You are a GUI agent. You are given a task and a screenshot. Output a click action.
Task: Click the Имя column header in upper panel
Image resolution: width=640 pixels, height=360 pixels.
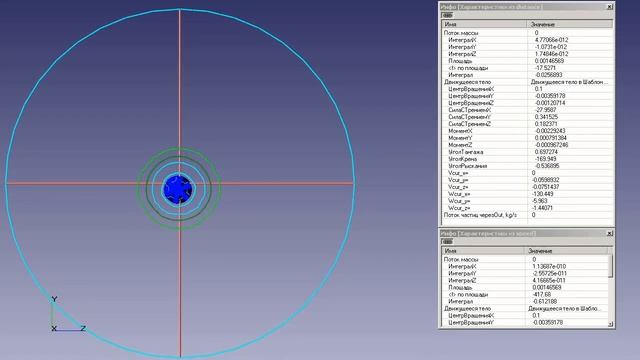click(484, 24)
